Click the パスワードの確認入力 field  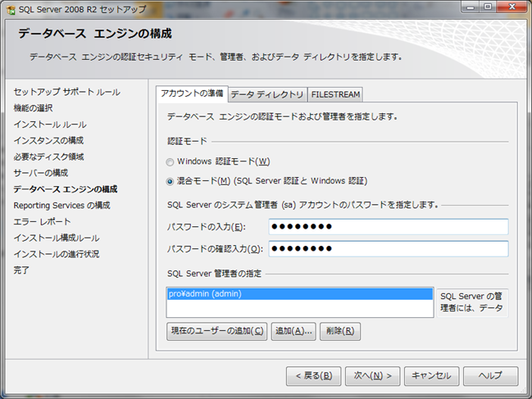[x=389, y=248]
